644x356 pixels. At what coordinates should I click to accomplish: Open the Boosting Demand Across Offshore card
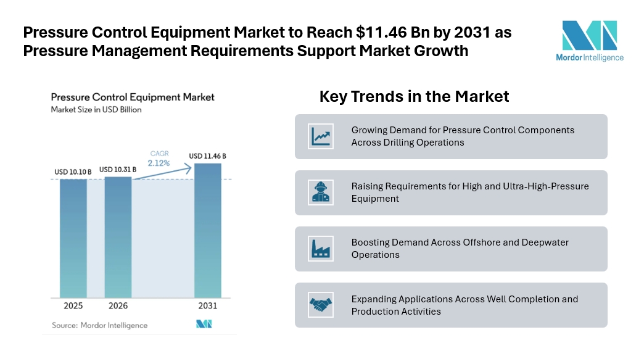[451, 249]
